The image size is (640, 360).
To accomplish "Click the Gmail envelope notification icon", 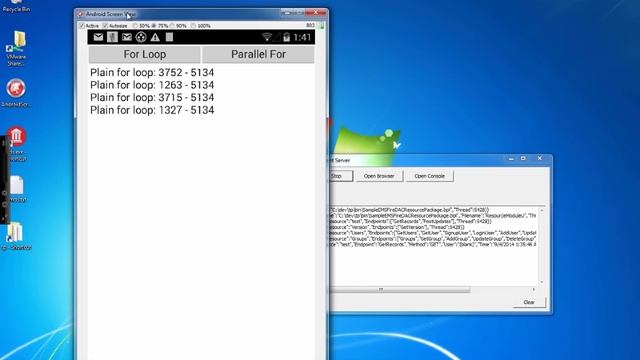I will coord(127,37).
